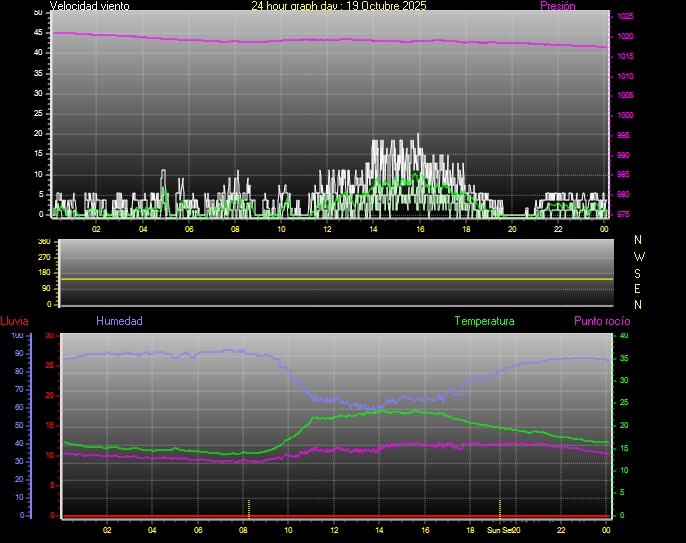
Task: Select the Punto rocío legend label
Action: tap(601, 322)
